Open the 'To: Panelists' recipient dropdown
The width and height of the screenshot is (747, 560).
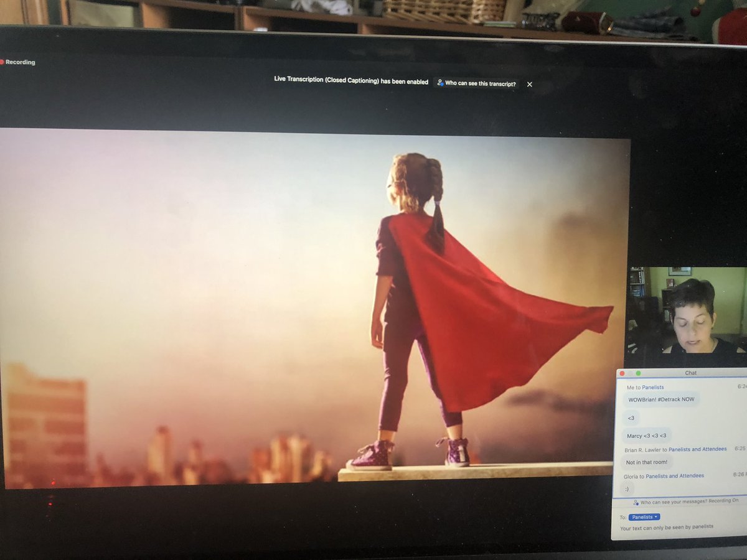click(x=644, y=517)
